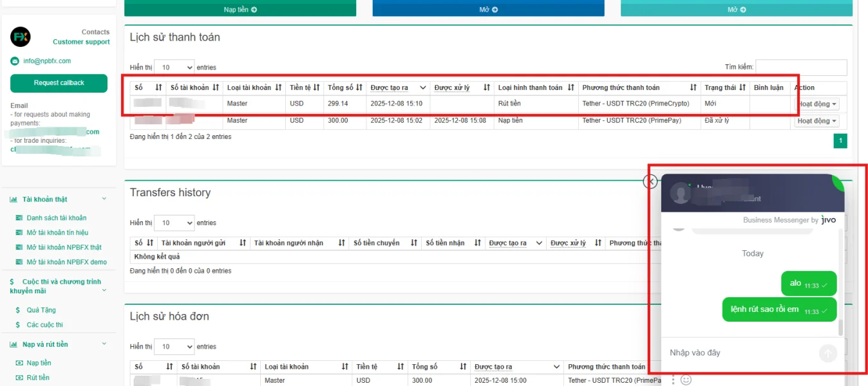This screenshot has height=386, width=868.
Task: Open the Customer support link
Action: pyautogui.click(x=81, y=42)
